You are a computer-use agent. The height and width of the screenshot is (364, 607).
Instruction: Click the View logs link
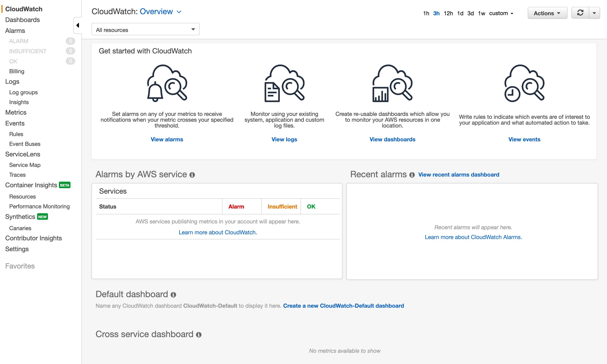(284, 139)
